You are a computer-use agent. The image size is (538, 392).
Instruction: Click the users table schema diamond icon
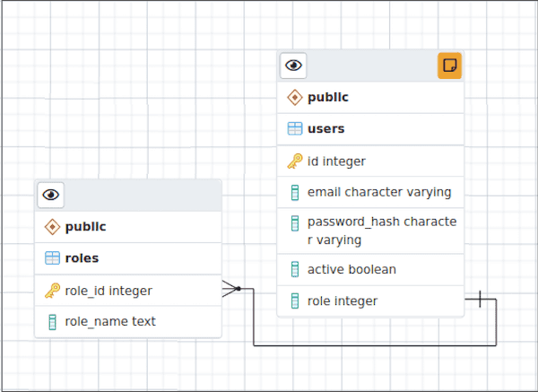[x=294, y=97]
